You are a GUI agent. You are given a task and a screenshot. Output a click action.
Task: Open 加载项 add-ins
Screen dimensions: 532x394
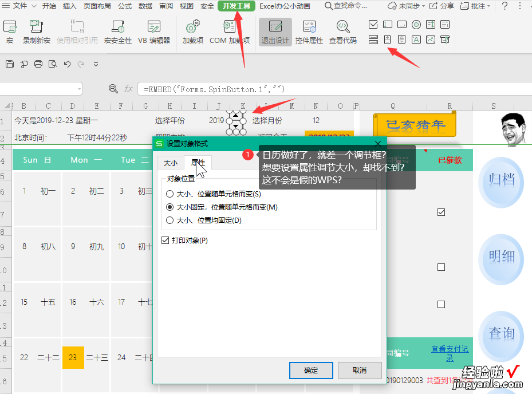point(193,31)
